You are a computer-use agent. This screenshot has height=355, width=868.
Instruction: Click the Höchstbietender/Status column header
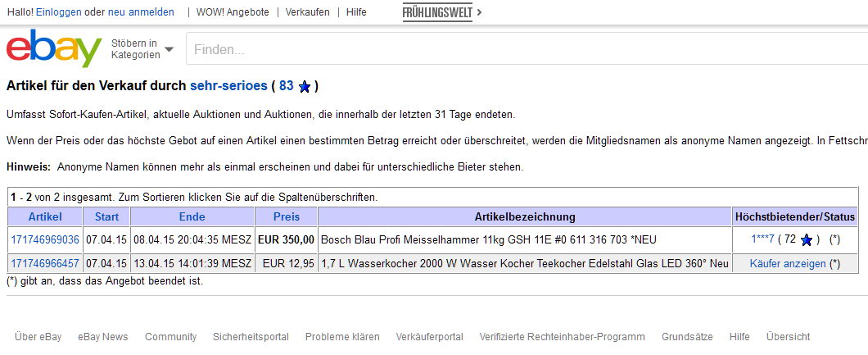click(x=795, y=216)
